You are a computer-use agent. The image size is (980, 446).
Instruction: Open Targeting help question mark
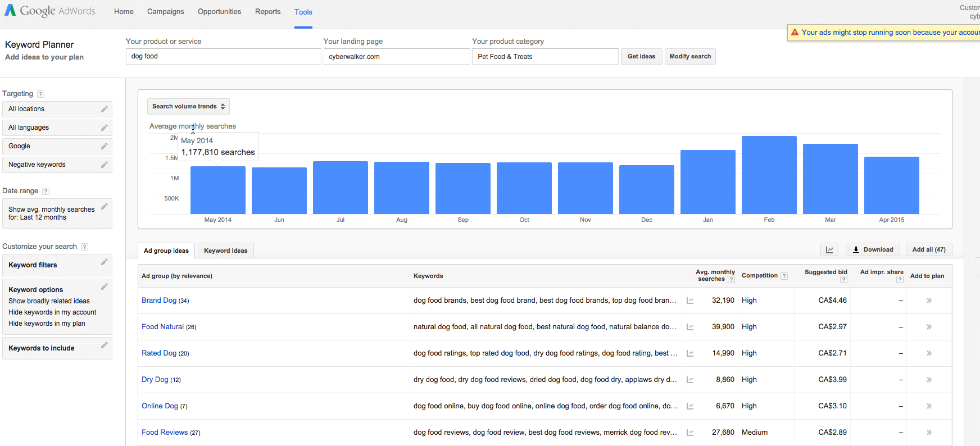pos(40,94)
